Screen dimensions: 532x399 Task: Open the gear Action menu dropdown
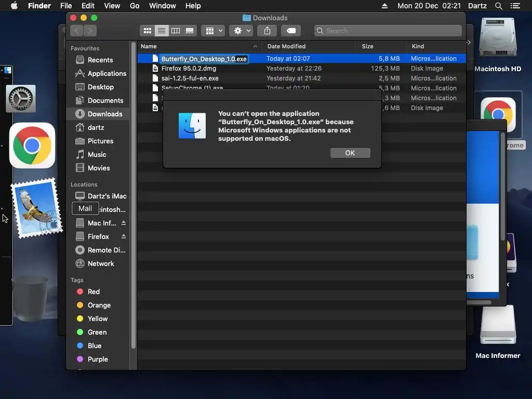pos(241,31)
